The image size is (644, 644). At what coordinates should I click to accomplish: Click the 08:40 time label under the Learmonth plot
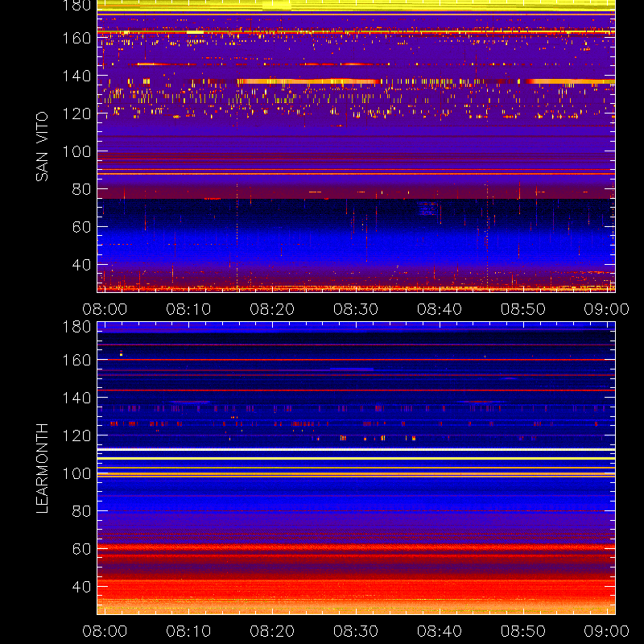click(440, 631)
